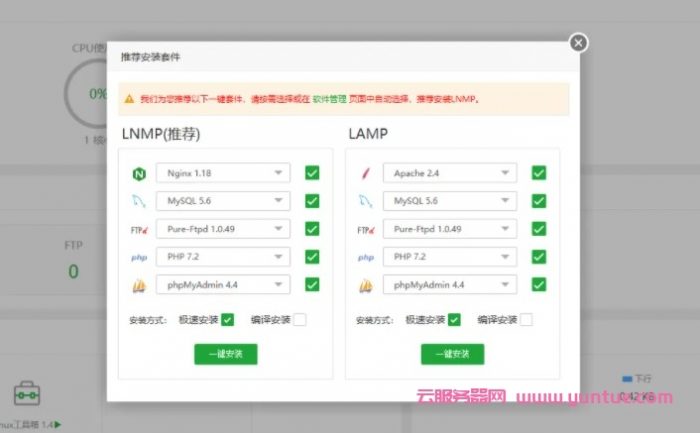Uncheck the Apache 2.4 checkbox
The width and height of the screenshot is (700, 433).
(x=539, y=173)
